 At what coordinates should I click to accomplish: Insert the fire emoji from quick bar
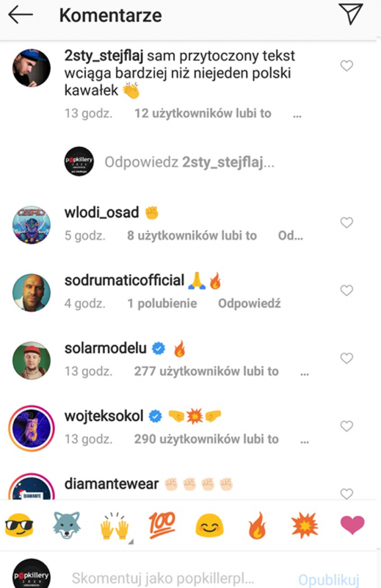coord(257,525)
